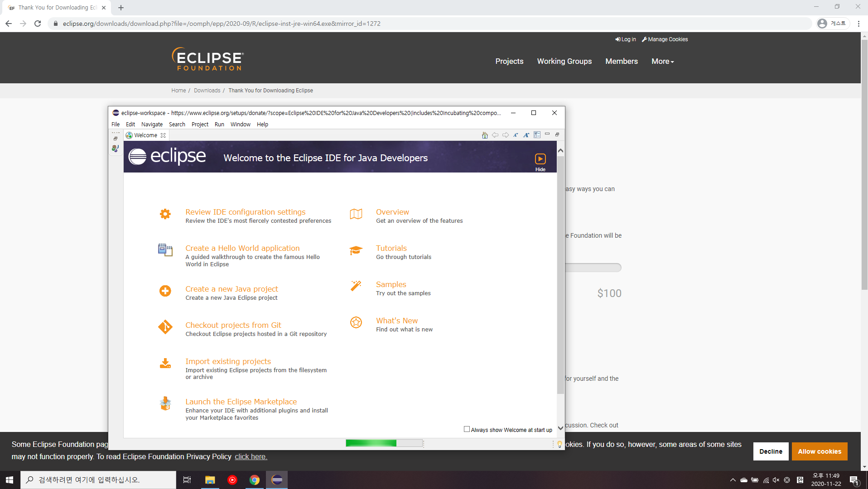Click the import download-arrow icon
This screenshot has width=868, height=489.
pos(165,363)
